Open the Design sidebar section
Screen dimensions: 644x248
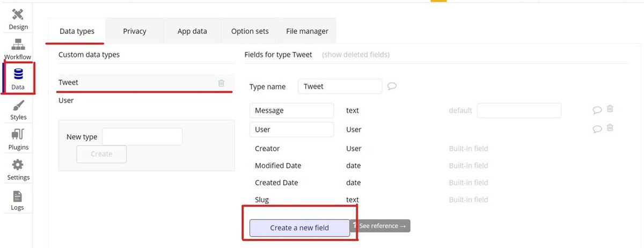pyautogui.click(x=18, y=19)
